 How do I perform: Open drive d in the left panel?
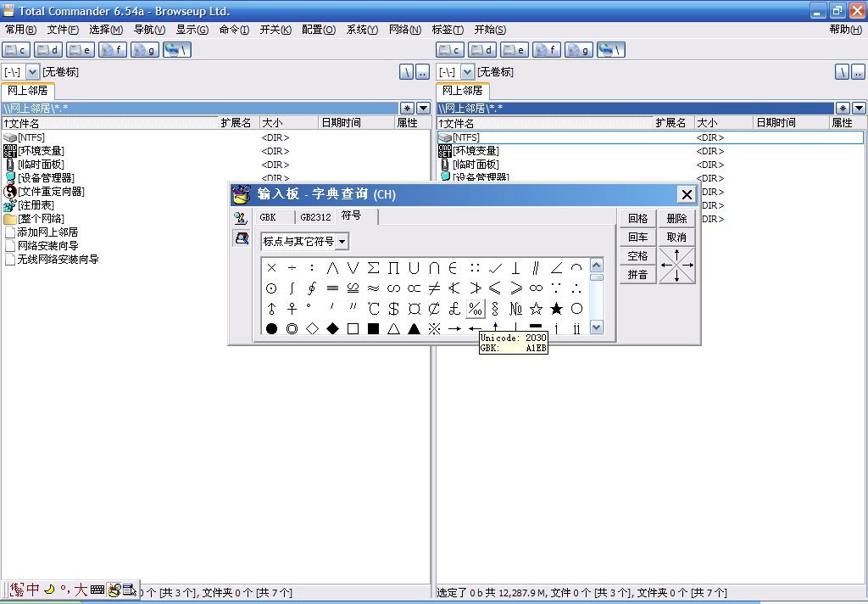(x=48, y=50)
